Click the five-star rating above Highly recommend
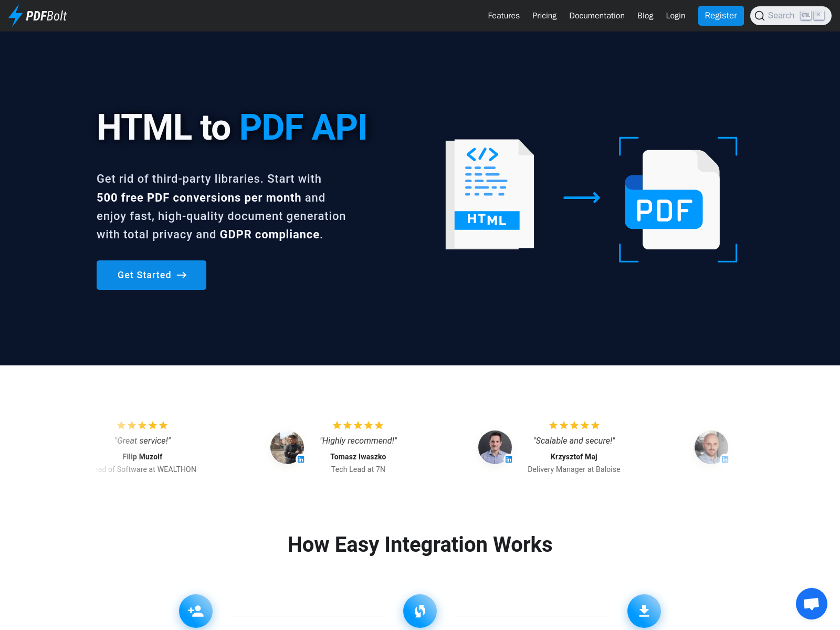The width and height of the screenshot is (840, 630). tap(358, 425)
